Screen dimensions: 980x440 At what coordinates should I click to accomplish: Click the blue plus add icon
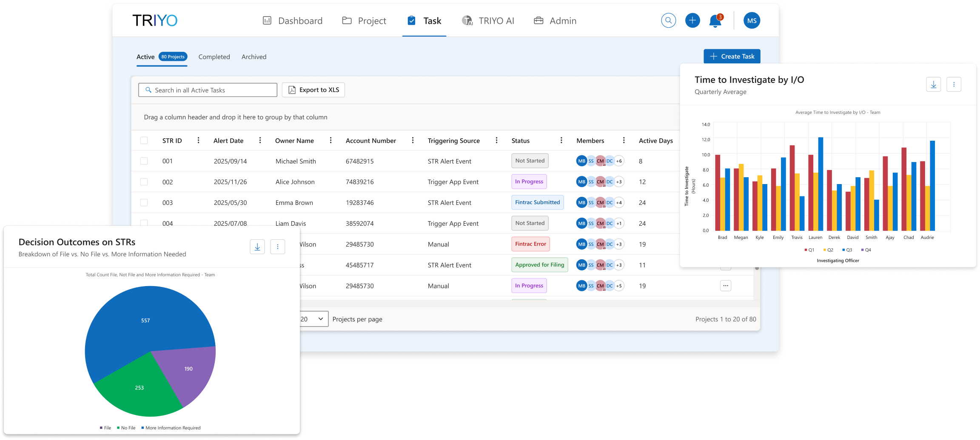pos(692,20)
